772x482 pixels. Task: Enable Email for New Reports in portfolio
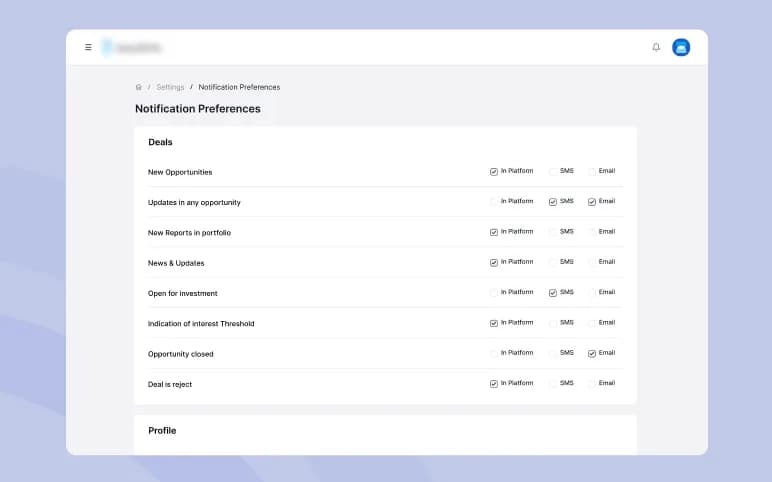point(592,232)
